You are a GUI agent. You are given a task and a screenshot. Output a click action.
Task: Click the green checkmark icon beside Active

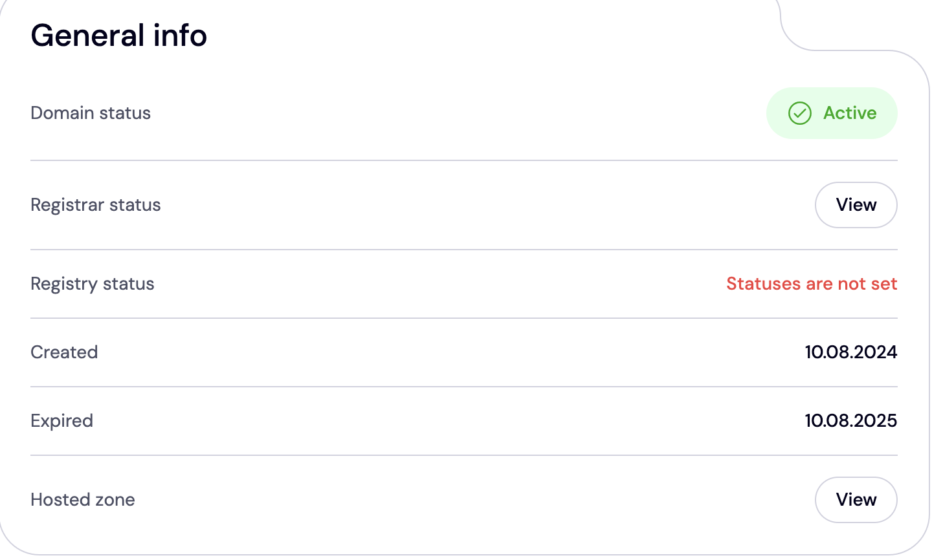(x=799, y=113)
